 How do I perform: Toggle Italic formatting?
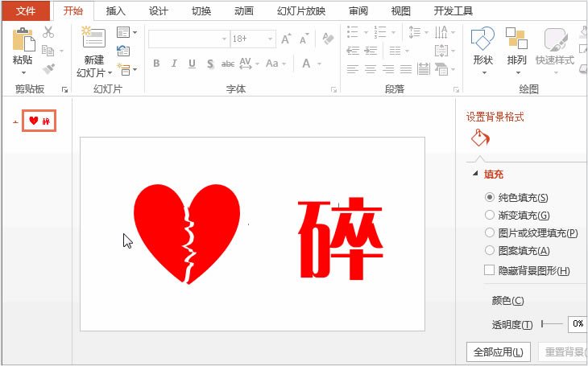[174, 64]
